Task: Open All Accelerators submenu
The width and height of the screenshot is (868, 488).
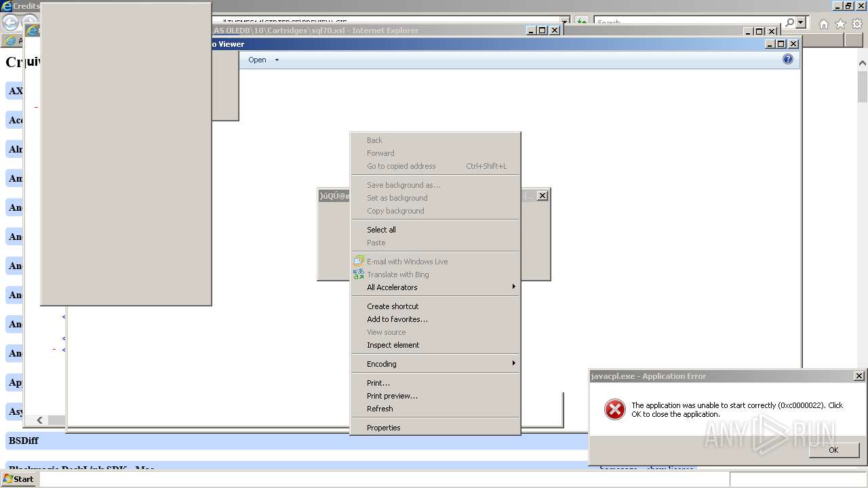Action: click(434, 287)
